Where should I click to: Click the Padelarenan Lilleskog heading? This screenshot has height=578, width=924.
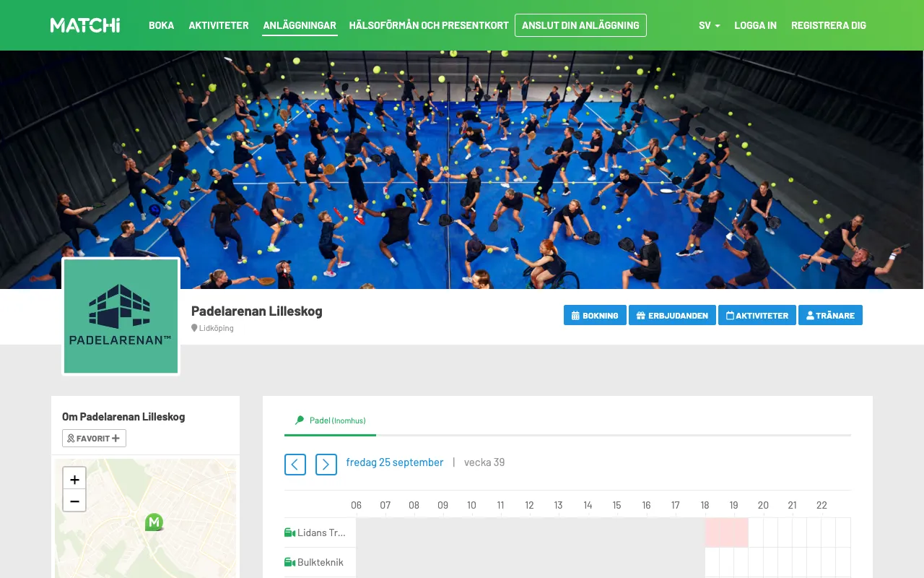coord(257,311)
